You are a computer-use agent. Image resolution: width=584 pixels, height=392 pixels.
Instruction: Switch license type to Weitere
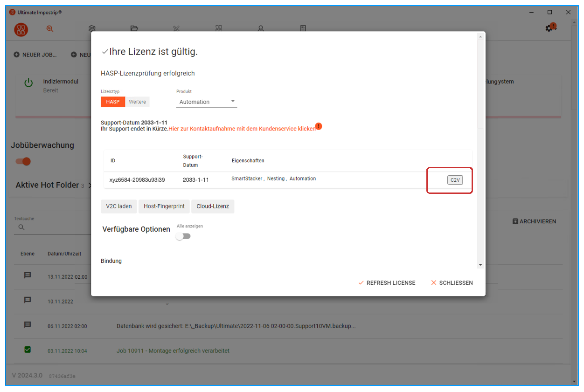coord(137,102)
